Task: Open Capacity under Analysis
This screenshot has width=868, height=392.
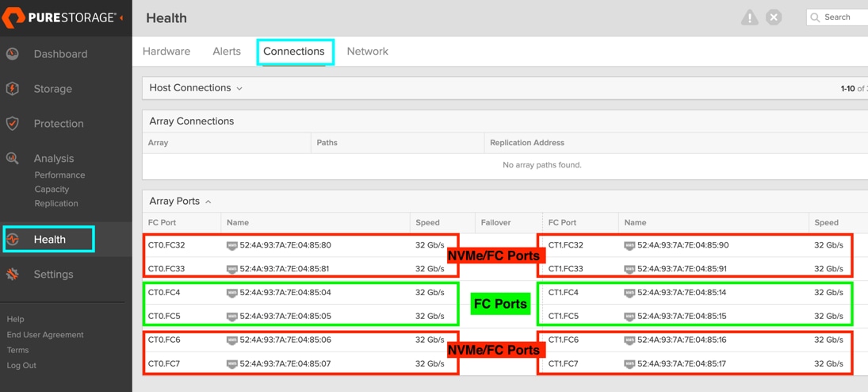Action: [52, 189]
